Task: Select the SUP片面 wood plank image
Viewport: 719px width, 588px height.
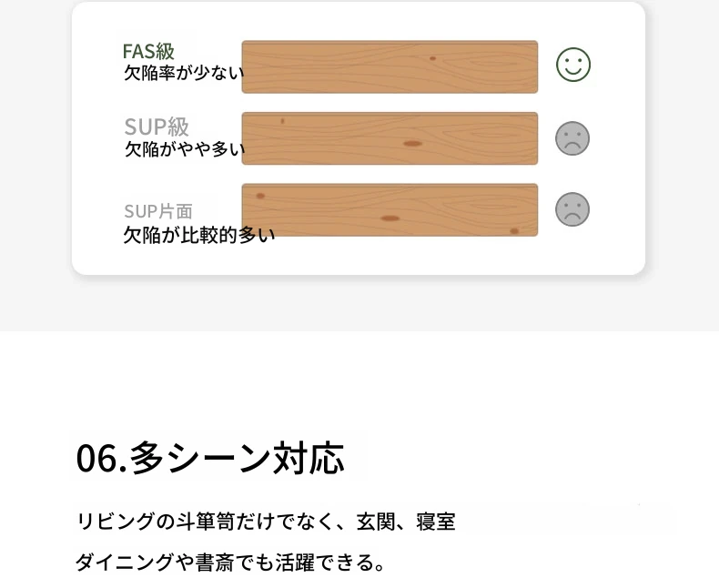Action: point(390,210)
